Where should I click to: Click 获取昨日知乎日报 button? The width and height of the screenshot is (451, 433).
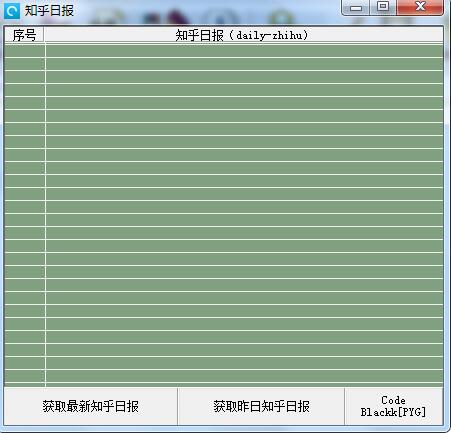pos(261,406)
